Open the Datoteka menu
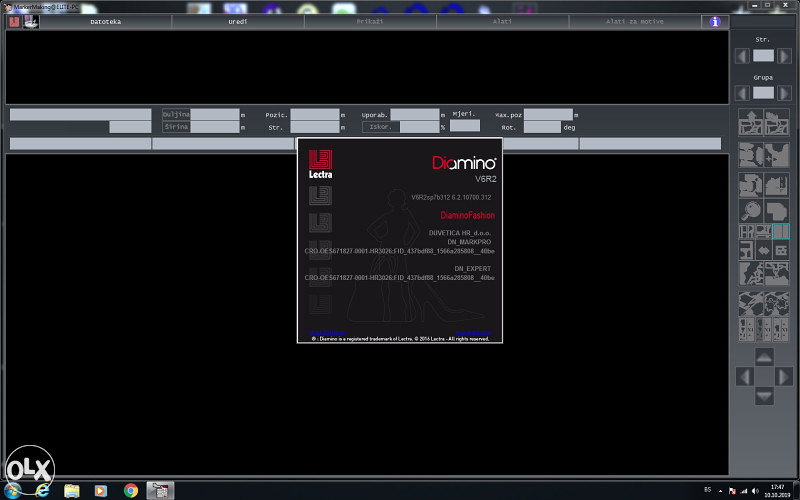This screenshot has width=800, height=500. pos(106,22)
